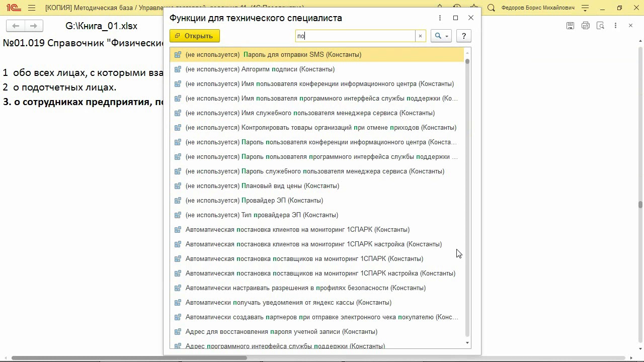Open the service panel settings dropdown

585,8
